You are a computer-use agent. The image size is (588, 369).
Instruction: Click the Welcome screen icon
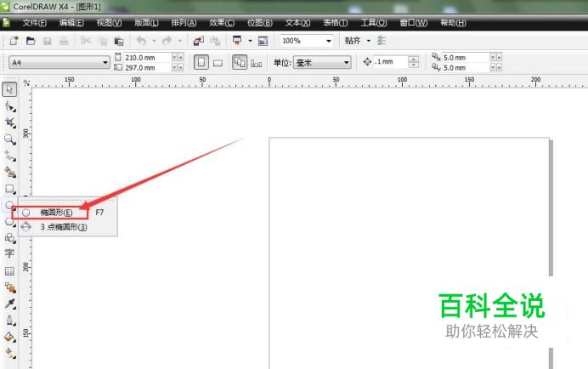tap(263, 41)
